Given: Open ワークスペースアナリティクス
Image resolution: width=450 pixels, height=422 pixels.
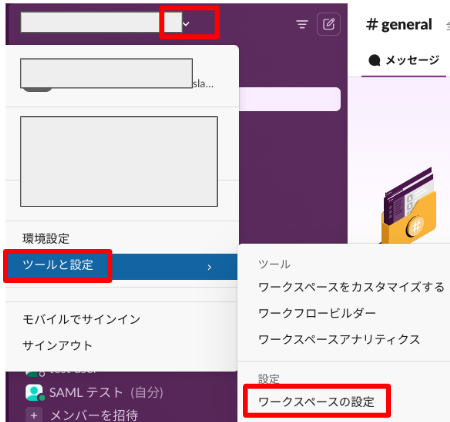Looking at the screenshot, I should click(339, 339).
